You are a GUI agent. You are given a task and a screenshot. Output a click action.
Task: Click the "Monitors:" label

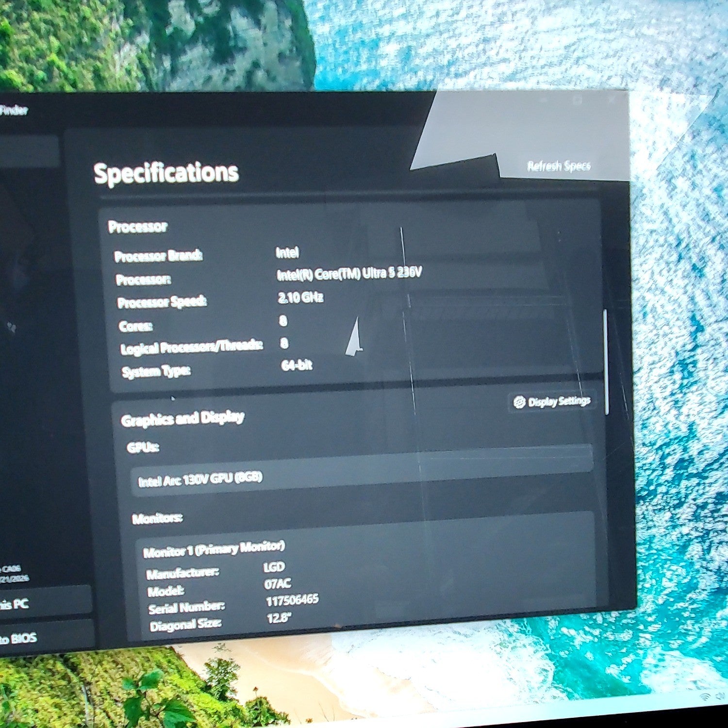(157, 518)
